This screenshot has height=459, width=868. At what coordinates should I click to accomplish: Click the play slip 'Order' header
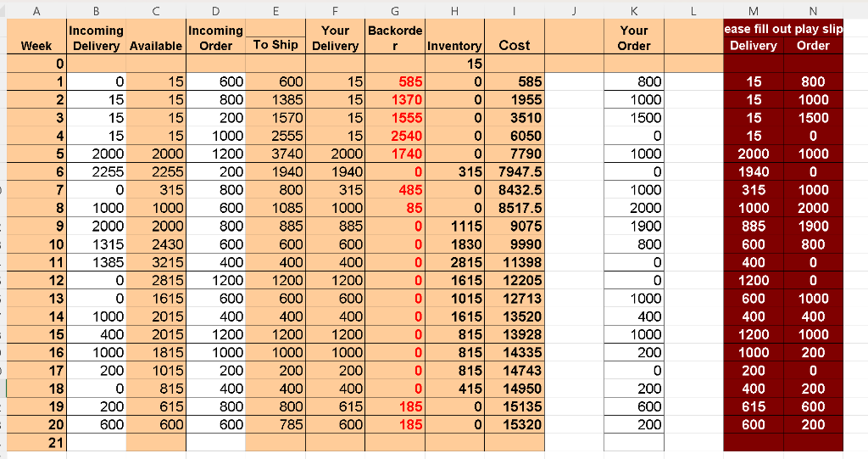[813, 46]
